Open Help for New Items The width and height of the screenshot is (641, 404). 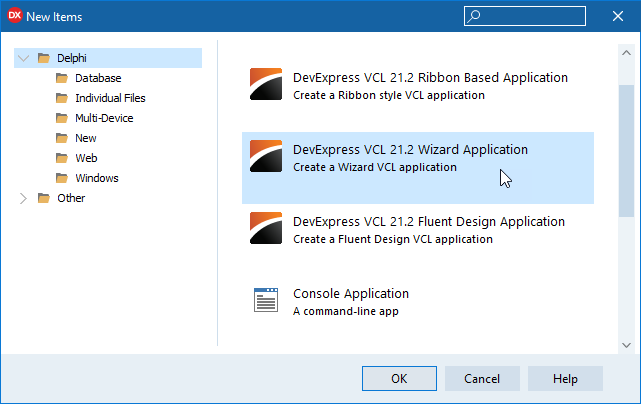[565, 379]
